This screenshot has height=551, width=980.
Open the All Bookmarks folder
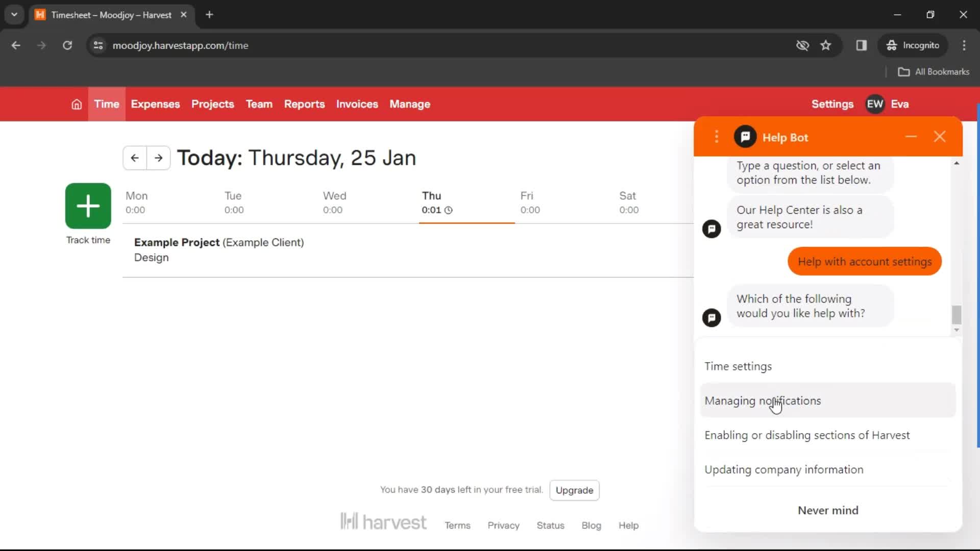click(934, 72)
